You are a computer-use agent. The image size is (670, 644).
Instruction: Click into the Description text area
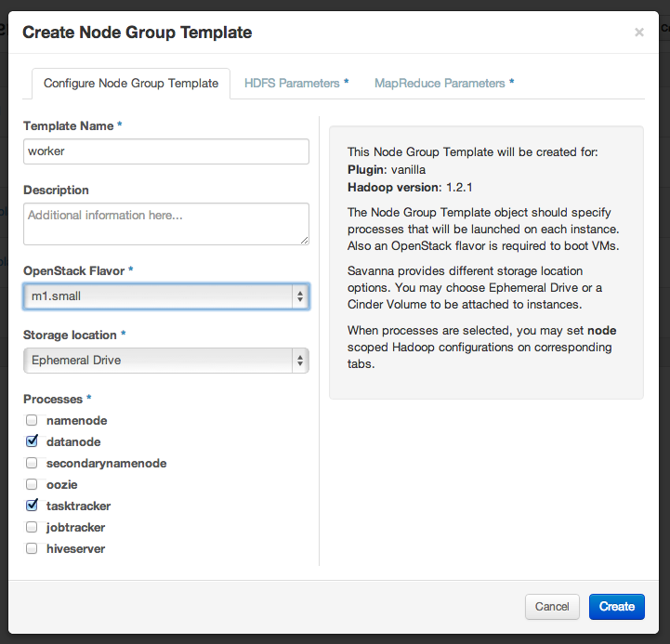[x=165, y=224]
